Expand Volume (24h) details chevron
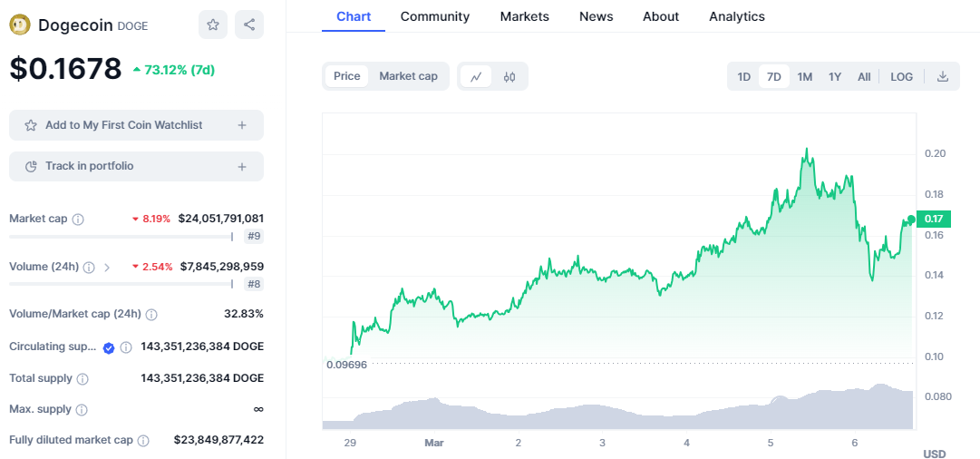This screenshot has height=459, width=980. [x=107, y=268]
